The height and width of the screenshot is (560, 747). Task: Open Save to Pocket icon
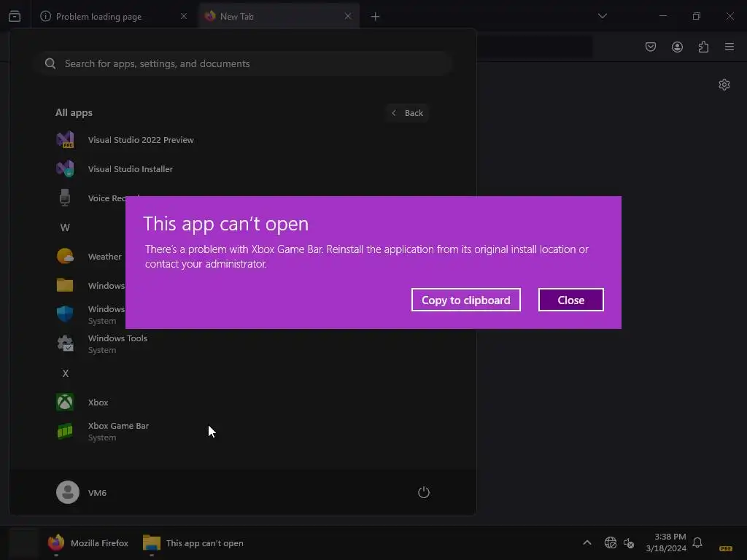click(651, 47)
